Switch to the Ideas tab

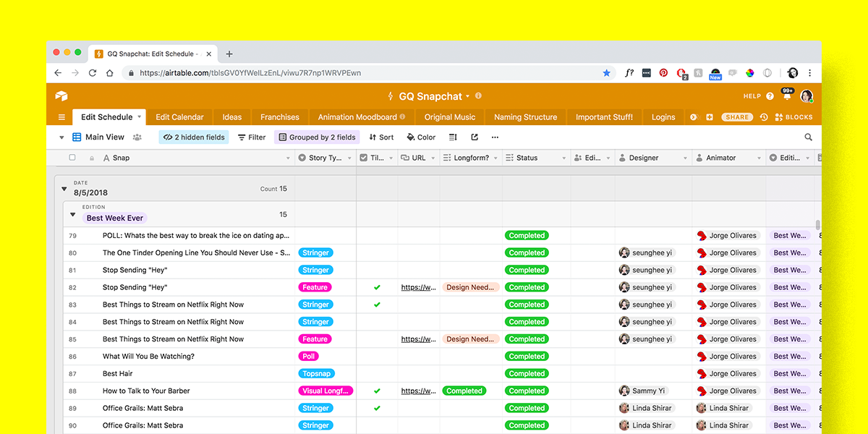pyautogui.click(x=231, y=117)
